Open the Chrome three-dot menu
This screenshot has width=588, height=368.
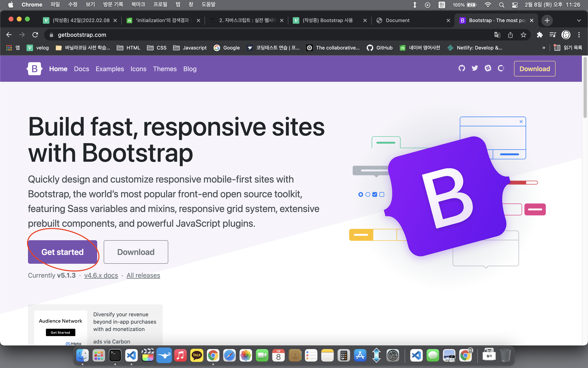click(x=579, y=35)
